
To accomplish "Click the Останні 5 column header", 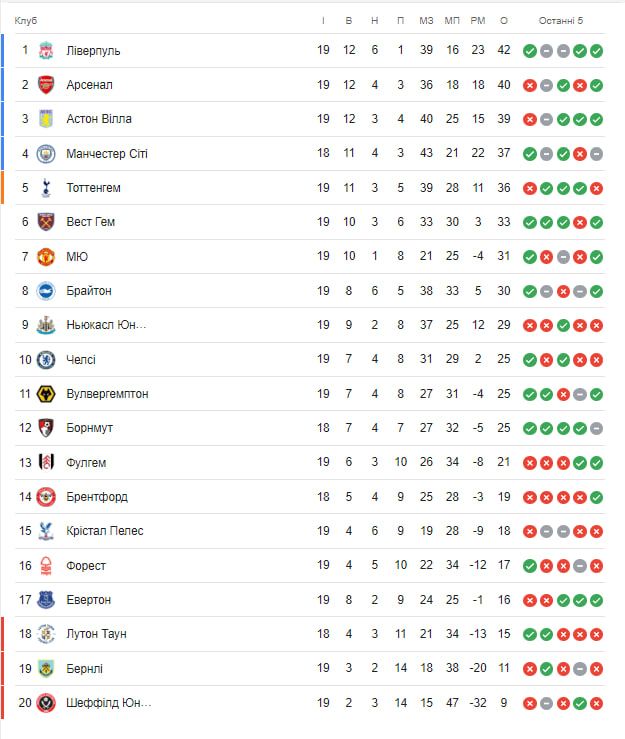I will (x=561, y=21).
